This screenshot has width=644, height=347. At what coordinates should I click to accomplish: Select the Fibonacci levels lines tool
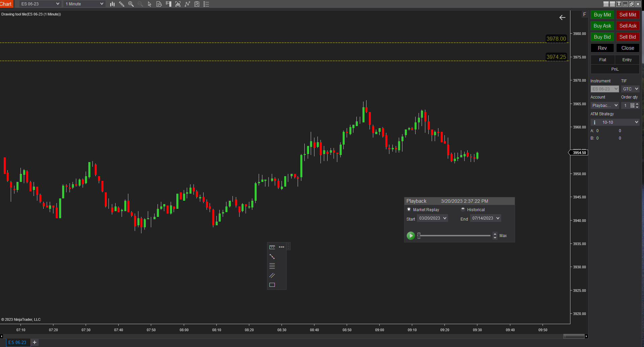click(272, 266)
